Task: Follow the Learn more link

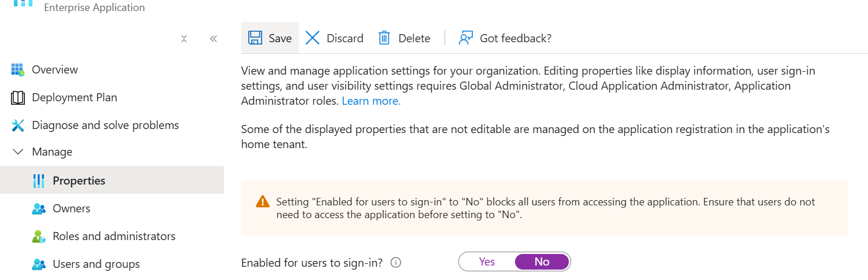Action: click(x=371, y=101)
